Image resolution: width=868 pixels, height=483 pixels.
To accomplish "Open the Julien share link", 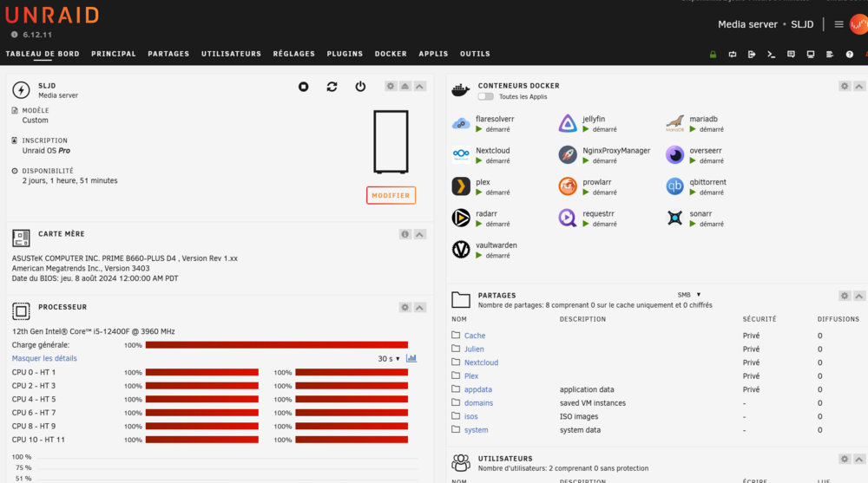I will pyautogui.click(x=474, y=349).
